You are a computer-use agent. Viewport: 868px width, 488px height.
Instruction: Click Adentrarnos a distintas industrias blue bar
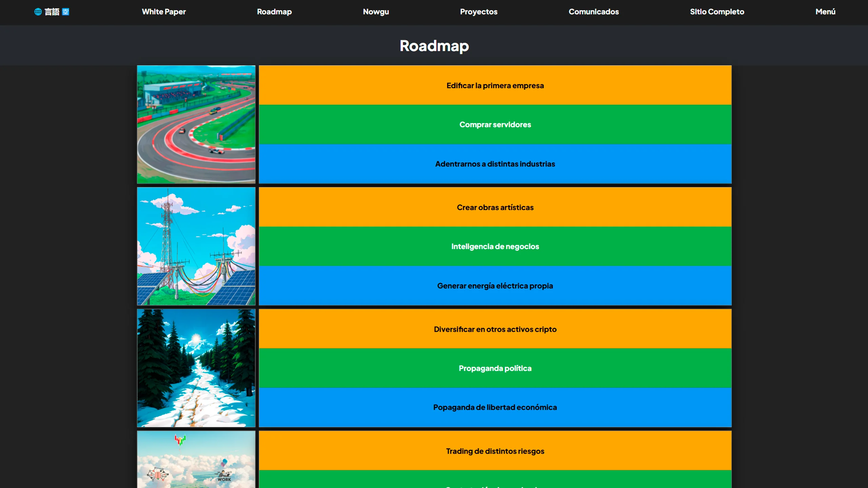pyautogui.click(x=495, y=164)
